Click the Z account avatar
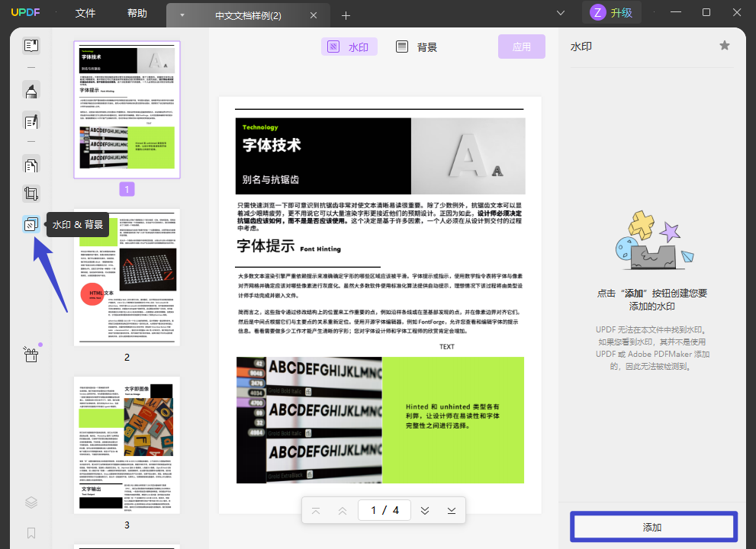 tap(598, 12)
